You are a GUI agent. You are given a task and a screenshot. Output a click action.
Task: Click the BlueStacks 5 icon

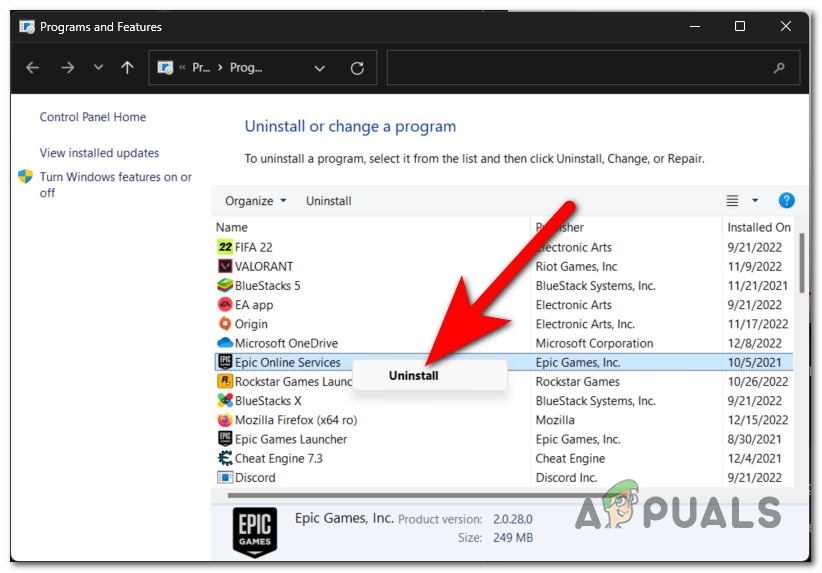pyautogui.click(x=225, y=285)
